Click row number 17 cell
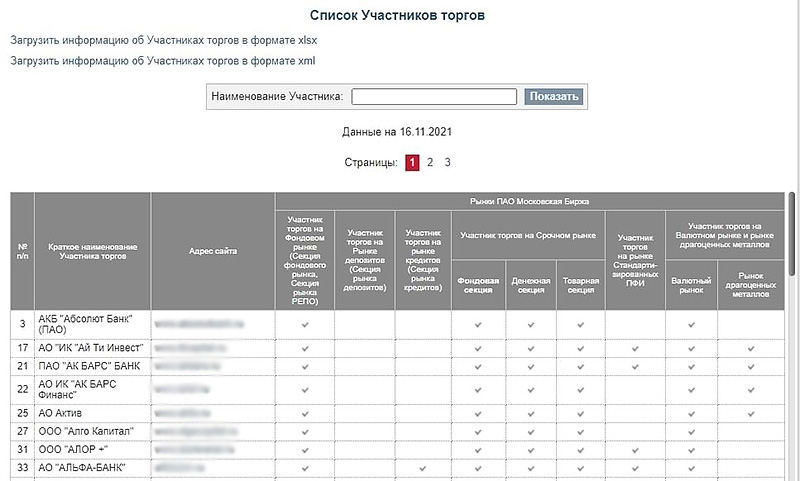The image size is (800, 481). (x=22, y=348)
